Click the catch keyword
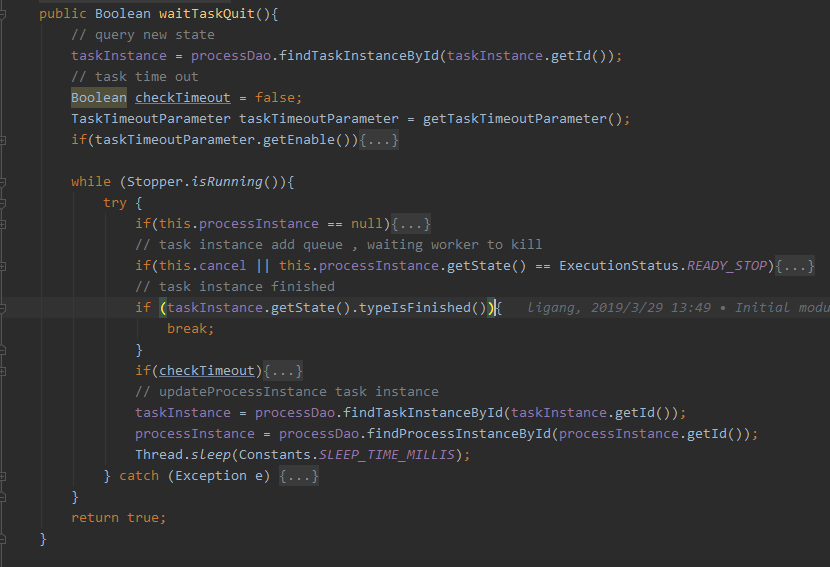 tap(139, 476)
